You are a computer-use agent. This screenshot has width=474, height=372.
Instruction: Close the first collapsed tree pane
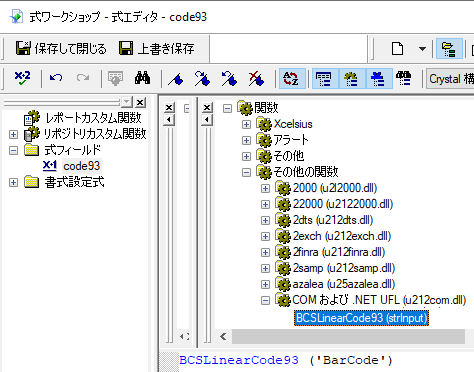(x=169, y=107)
